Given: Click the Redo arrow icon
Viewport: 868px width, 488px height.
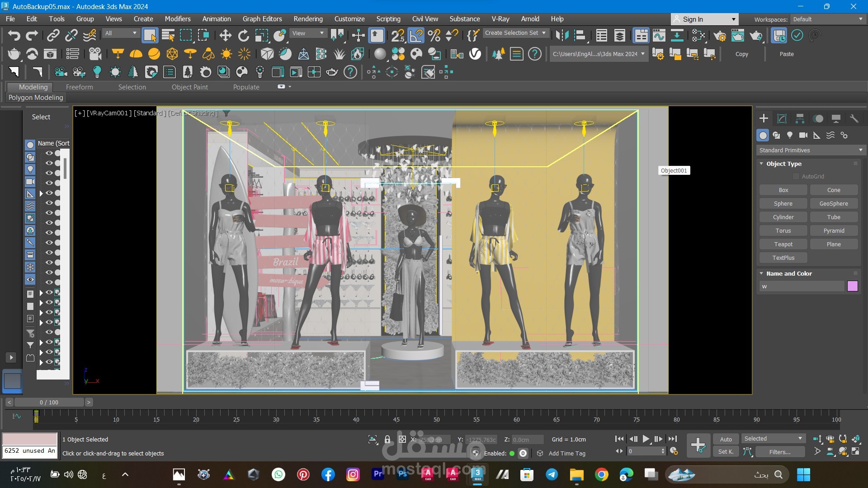Looking at the screenshot, I should tap(32, 35).
